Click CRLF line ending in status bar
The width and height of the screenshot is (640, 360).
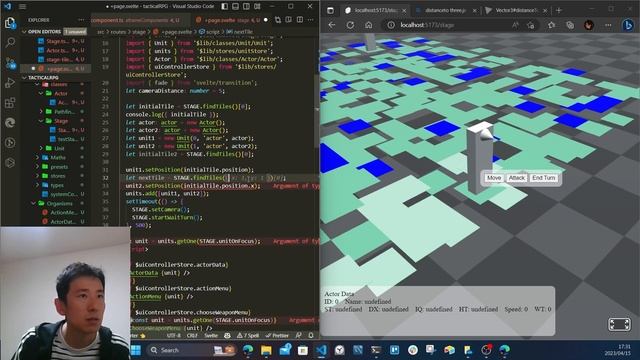tap(192, 336)
